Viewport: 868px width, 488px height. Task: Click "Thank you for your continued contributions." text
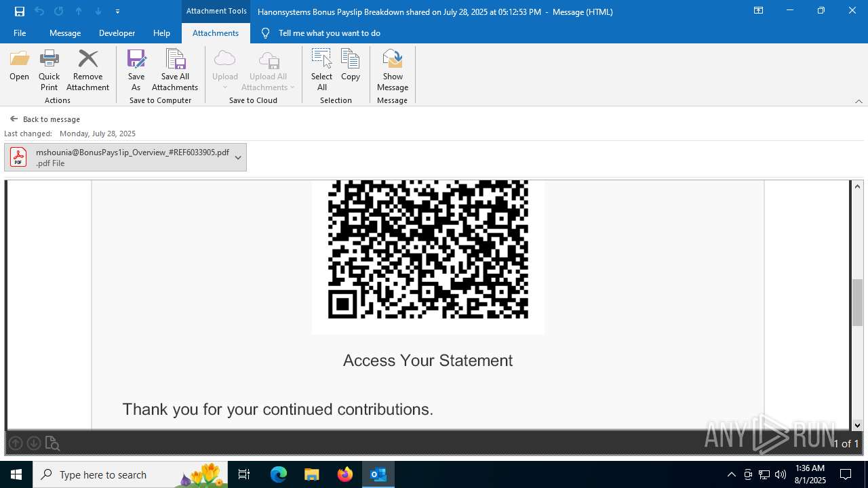[277, 409]
